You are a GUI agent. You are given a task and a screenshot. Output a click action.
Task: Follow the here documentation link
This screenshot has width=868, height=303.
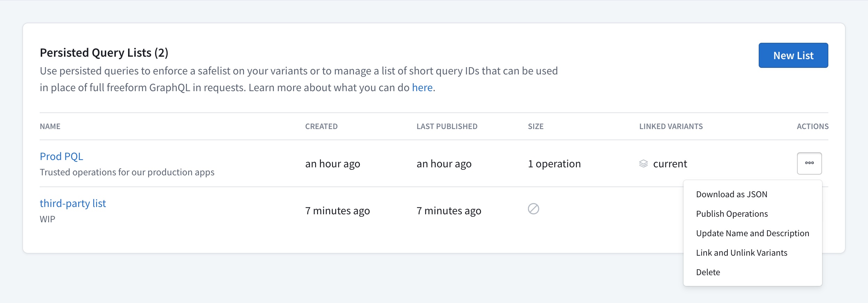(422, 87)
